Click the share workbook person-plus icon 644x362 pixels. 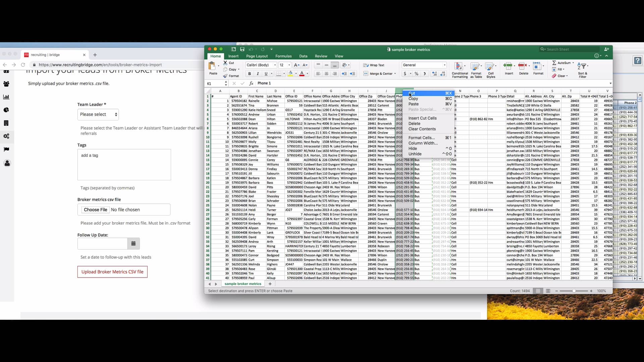tap(606, 49)
